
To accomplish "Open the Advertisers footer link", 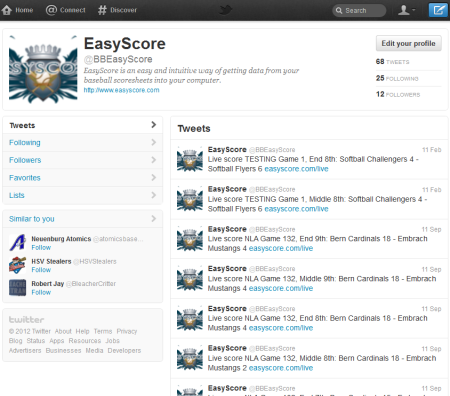I will tap(25, 350).
